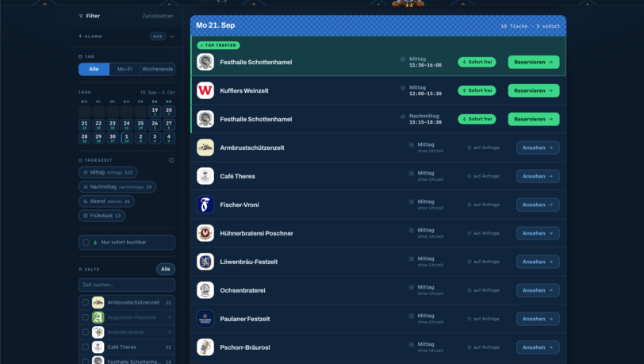Click the Boandlkramerei logo in the tent filter

(98, 332)
